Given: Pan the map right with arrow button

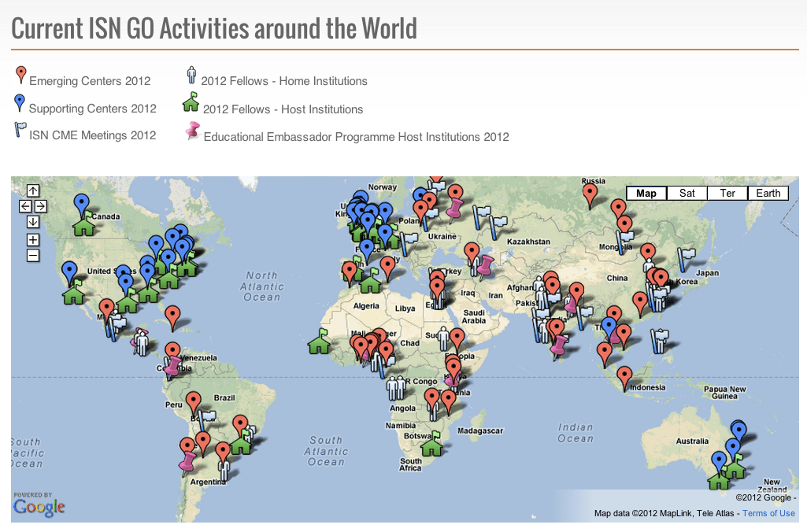Looking at the screenshot, I should click(x=41, y=206).
